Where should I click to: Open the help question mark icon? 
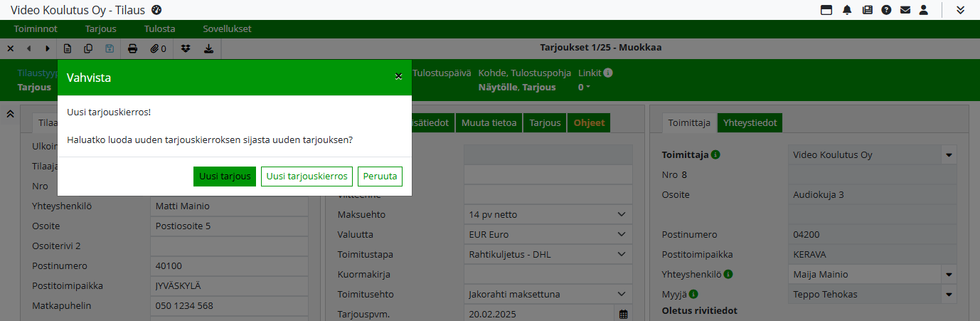tap(886, 10)
